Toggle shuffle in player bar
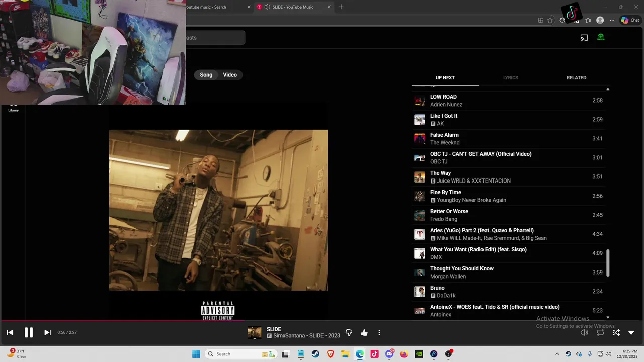 coord(616,332)
